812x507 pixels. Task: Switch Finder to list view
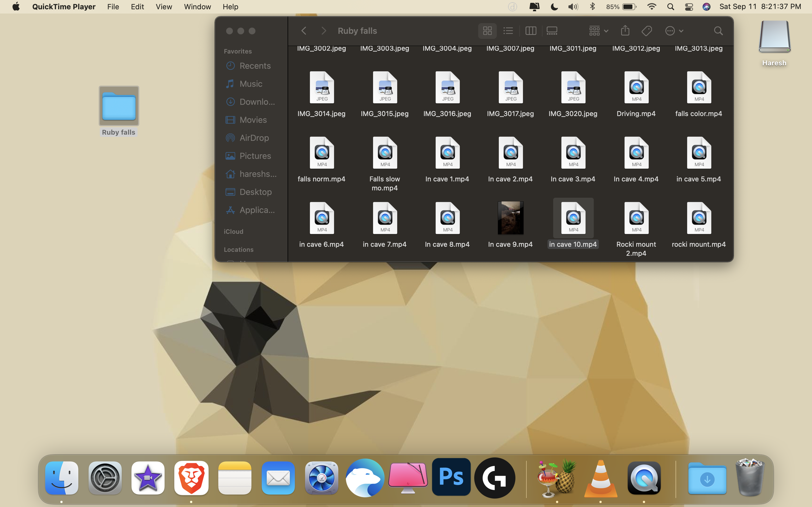(x=508, y=31)
